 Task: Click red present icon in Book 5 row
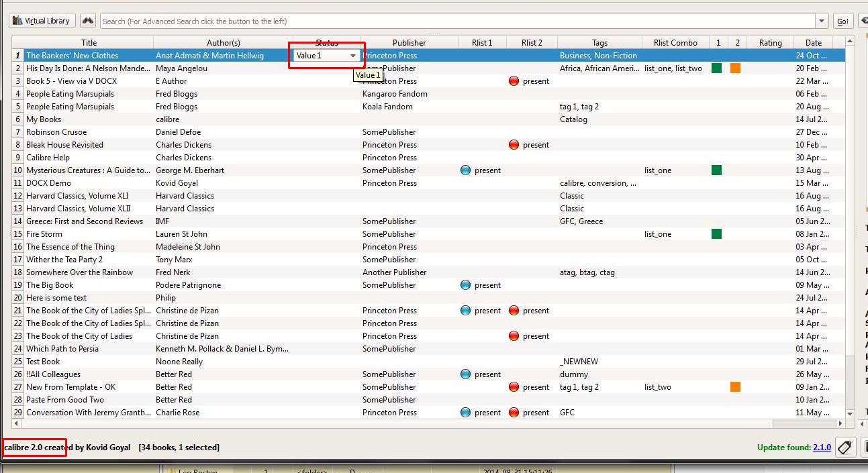coord(514,81)
